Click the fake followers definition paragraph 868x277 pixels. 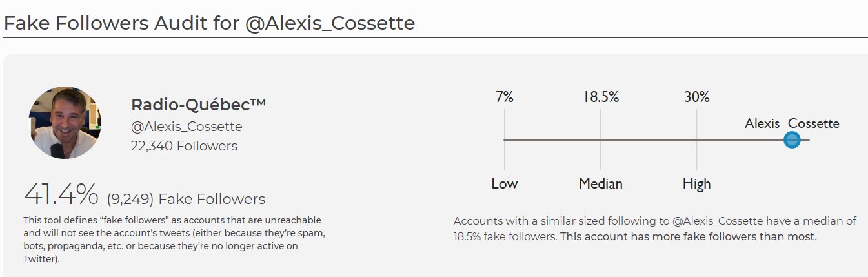click(172, 240)
